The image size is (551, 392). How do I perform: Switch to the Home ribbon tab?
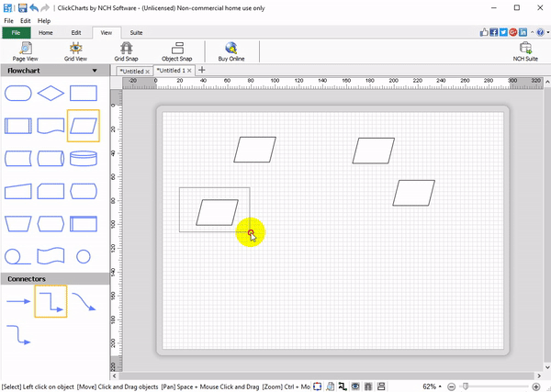coord(46,33)
